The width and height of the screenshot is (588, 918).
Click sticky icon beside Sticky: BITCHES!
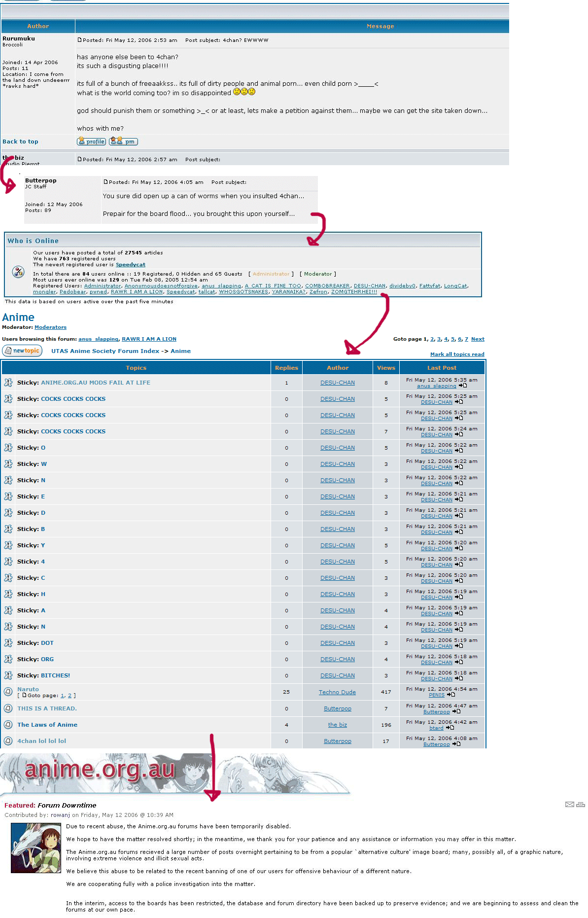click(8, 675)
